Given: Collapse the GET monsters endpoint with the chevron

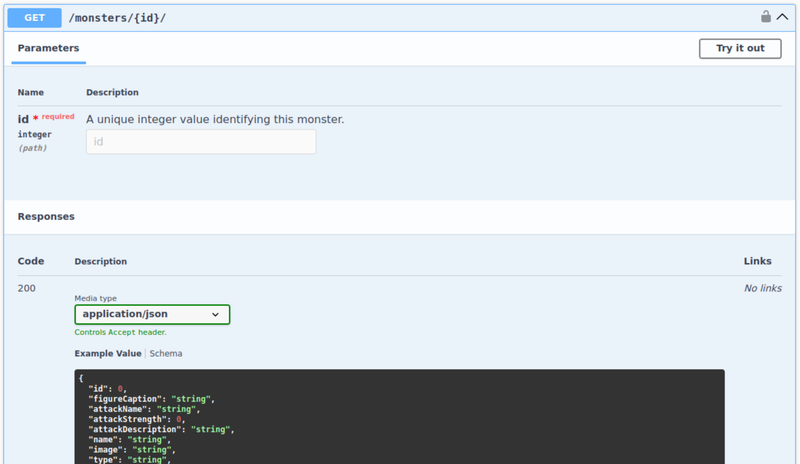Looking at the screenshot, I should (782, 17).
